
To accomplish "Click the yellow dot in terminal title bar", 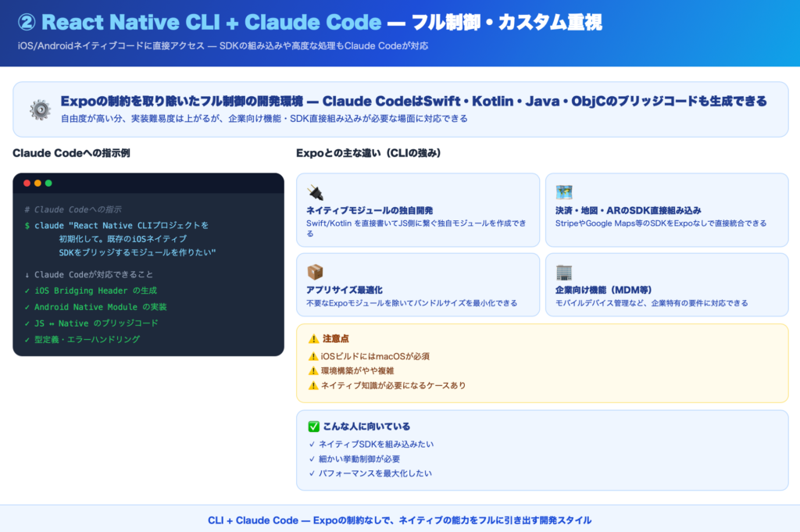I will [x=37, y=183].
